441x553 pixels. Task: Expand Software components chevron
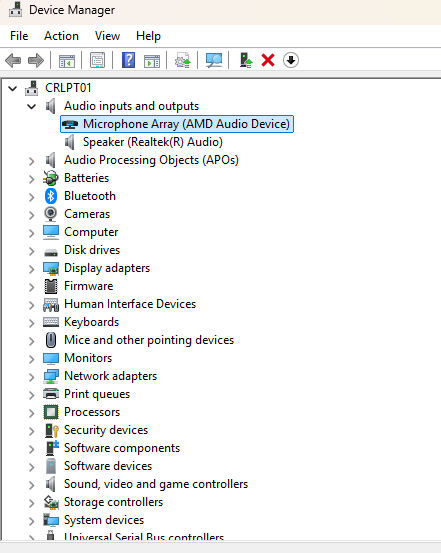click(x=32, y=449)
